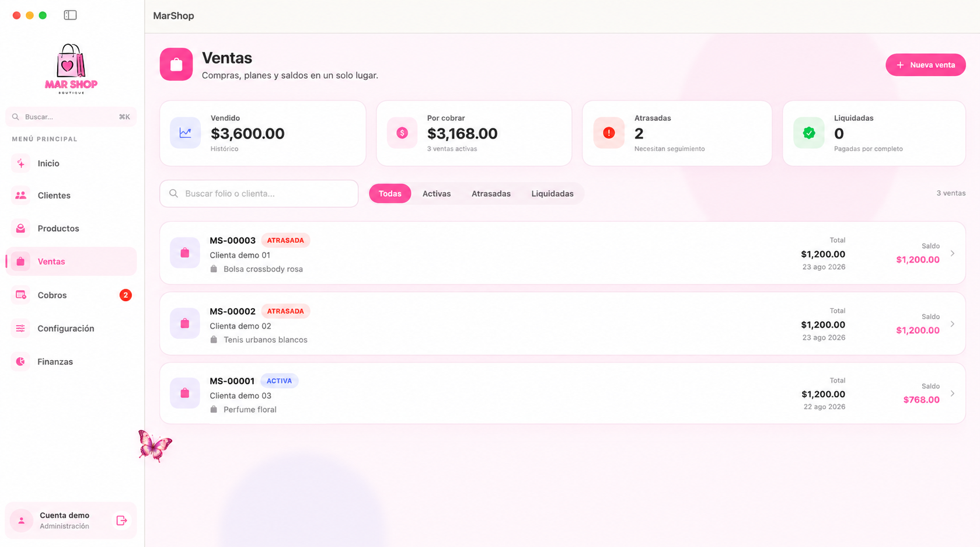
Task: Click the small bag icon by Bolsa crossbody rosa
Action: pos(214,269)
